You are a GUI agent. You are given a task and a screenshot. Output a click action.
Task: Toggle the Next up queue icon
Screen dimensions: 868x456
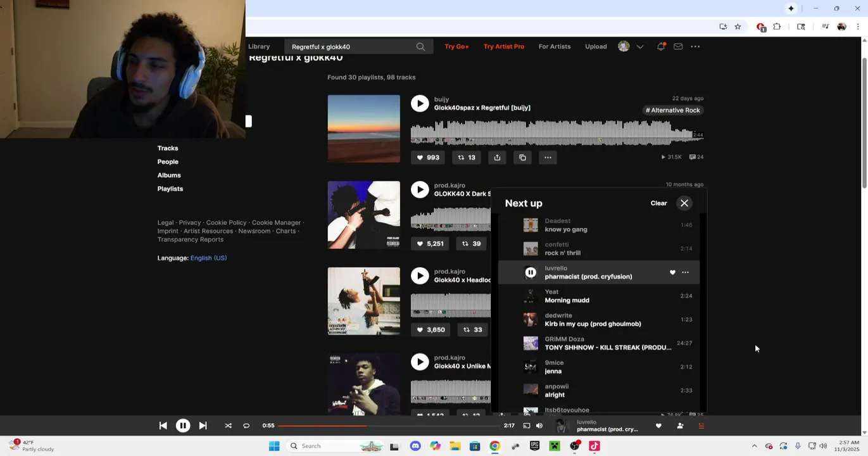(x=701, y=426)
